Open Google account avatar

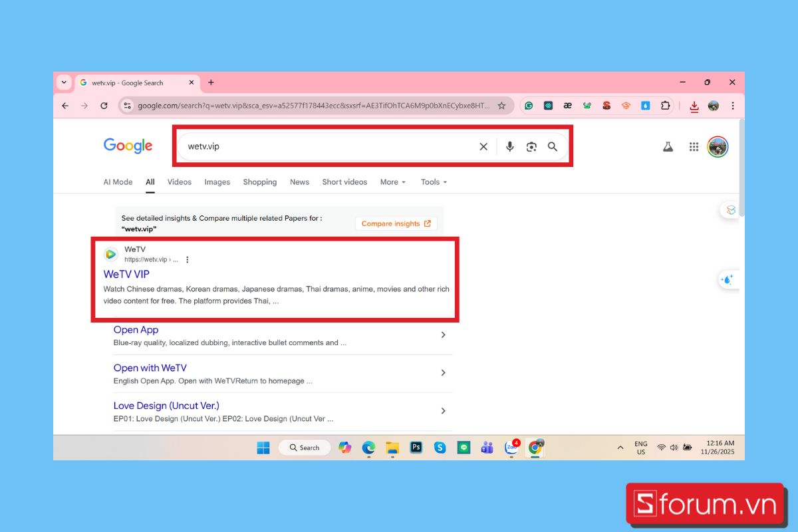[718, 147]
